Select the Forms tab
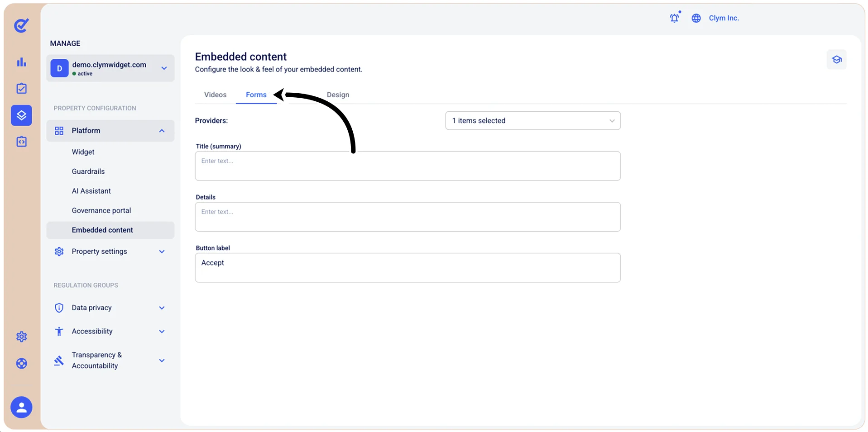 click(x=256, y=95)
